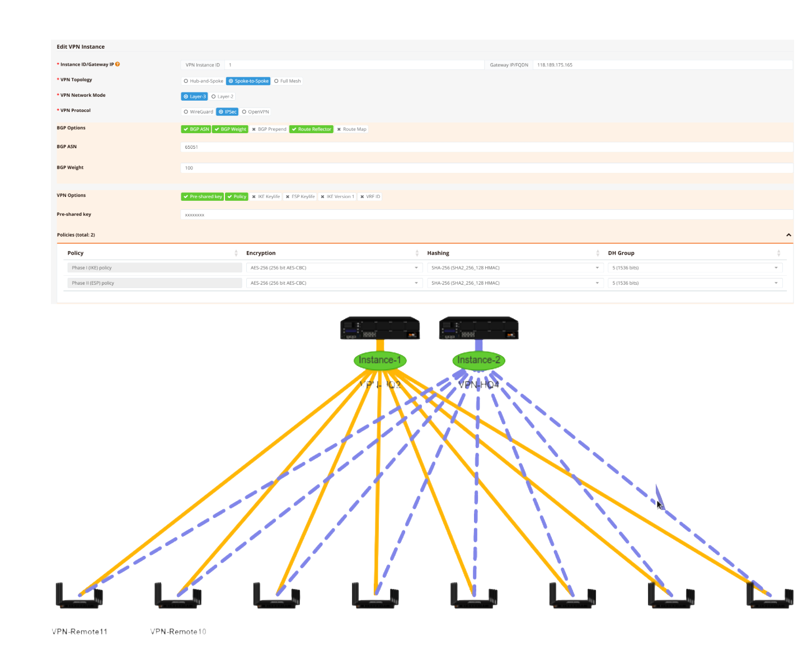
Task: Open Phase II (ESP) Encryption dropdown
Action: point(334,283)
